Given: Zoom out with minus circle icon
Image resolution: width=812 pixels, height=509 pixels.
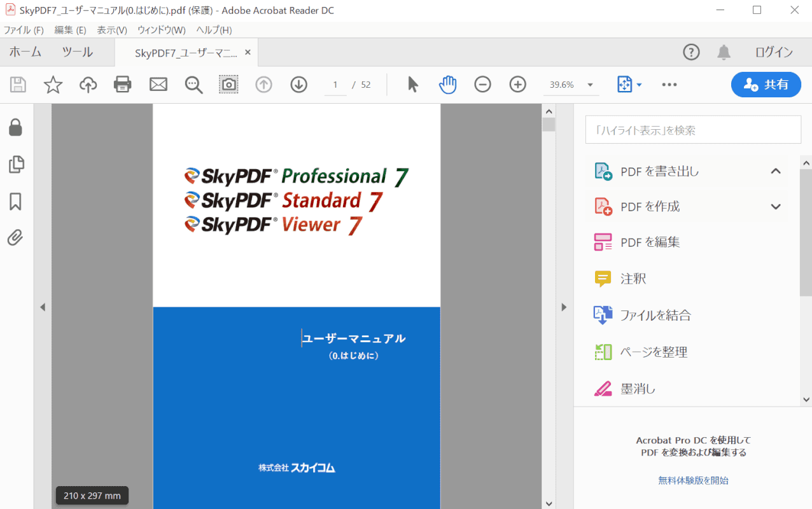Looking at the screenshot, I should 483,85.
